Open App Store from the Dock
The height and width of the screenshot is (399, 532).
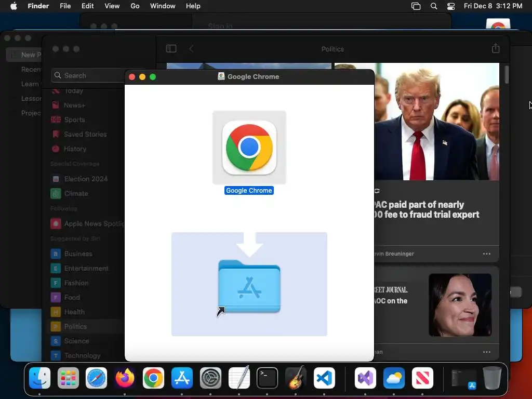(182, 378)
